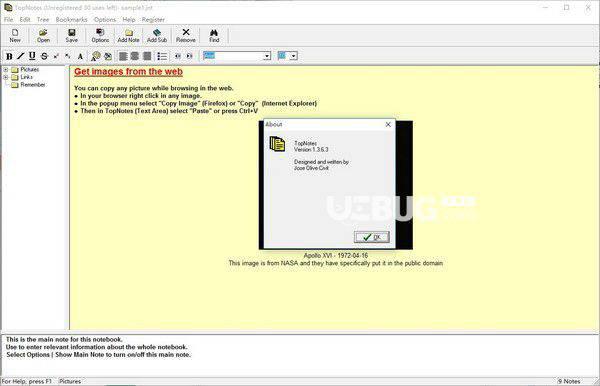
Task: Open the Options toolbar icon
Action: [100, 36]
